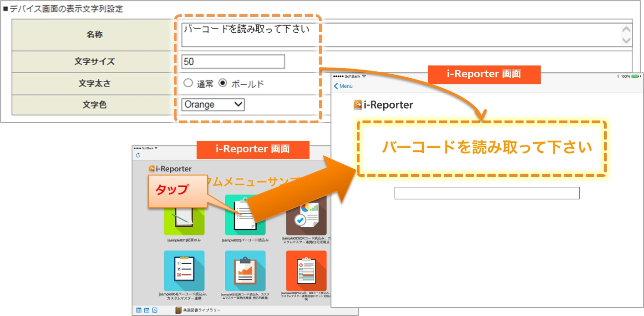Click the [sample004] カスタムマスター連携 label

click(184, 296)
